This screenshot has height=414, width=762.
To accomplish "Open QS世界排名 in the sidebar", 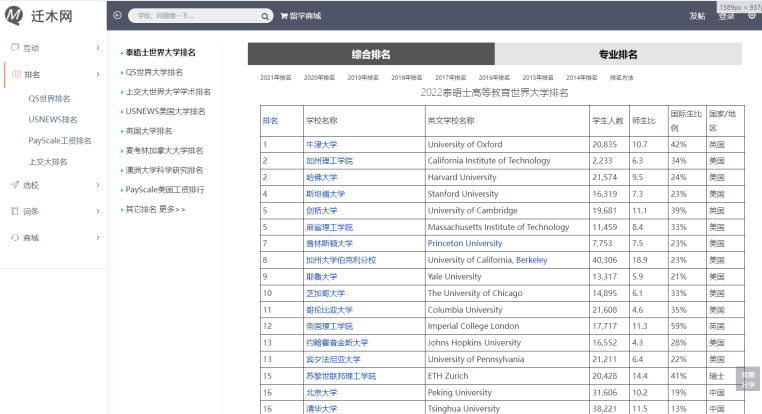I will click(49, 99).
